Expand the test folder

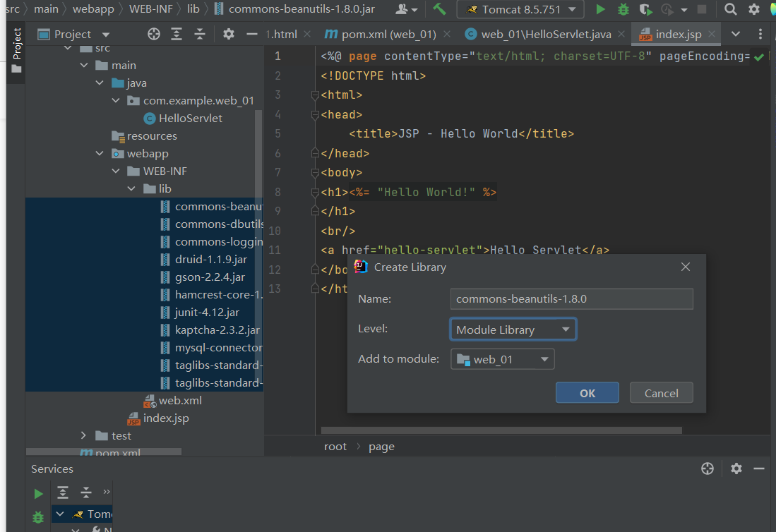83,435
